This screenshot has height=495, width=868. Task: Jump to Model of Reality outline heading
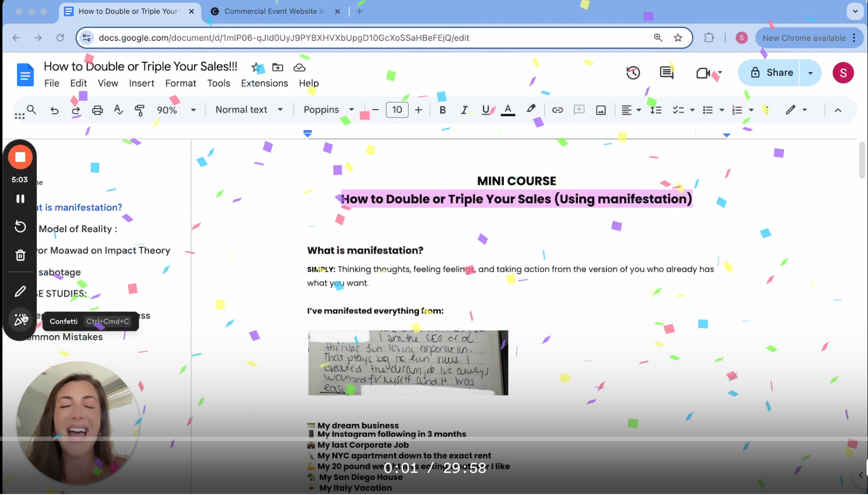coord(78,229)
